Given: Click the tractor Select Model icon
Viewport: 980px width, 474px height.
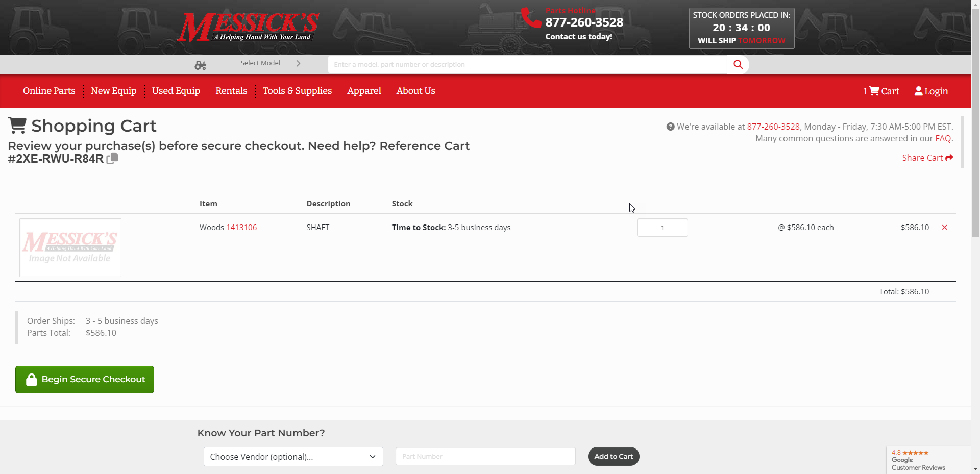Looking at the screenshot, I should (201, 65).
